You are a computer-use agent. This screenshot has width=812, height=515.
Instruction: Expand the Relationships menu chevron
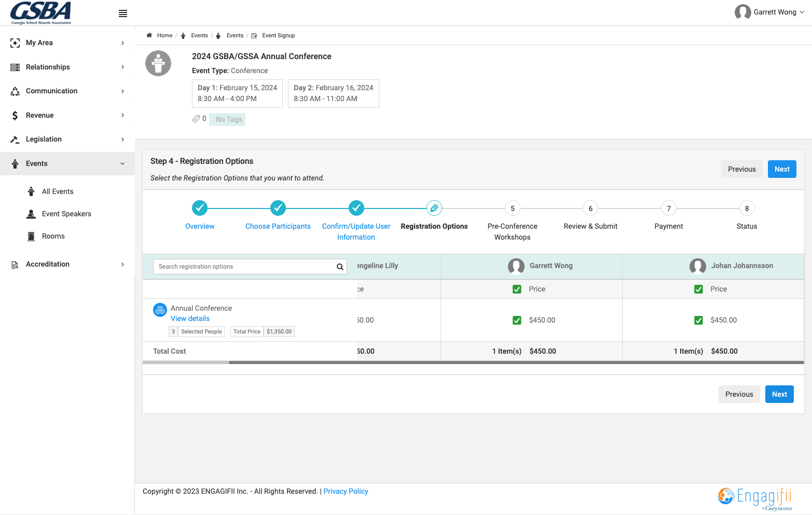[x=122, y=67]
